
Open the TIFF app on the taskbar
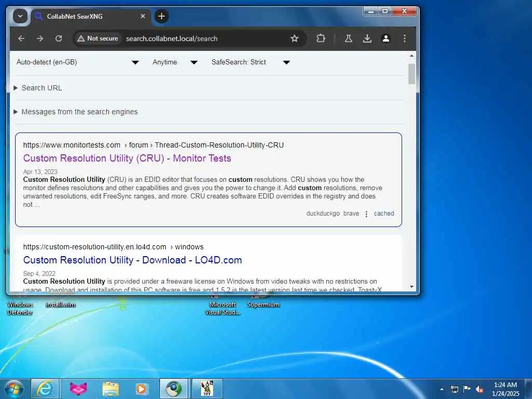[x=207, y=389]
